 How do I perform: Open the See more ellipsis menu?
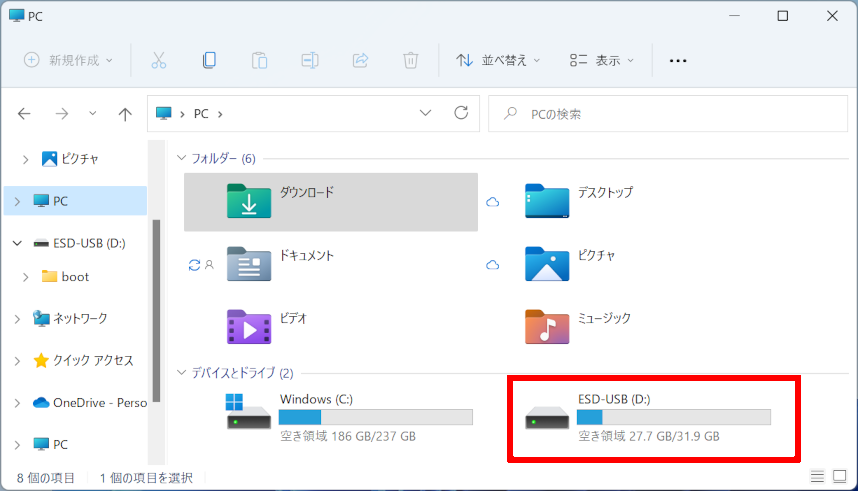pyautogui.click(x=678, y=60)
